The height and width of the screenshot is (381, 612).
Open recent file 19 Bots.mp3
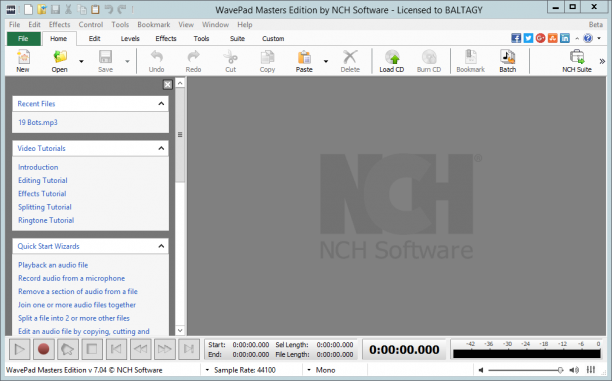click(x=38, y=122)
